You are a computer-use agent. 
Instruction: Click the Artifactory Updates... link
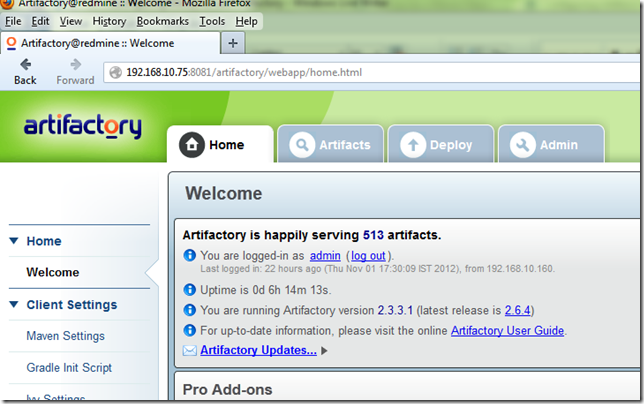tap(258, 350)
